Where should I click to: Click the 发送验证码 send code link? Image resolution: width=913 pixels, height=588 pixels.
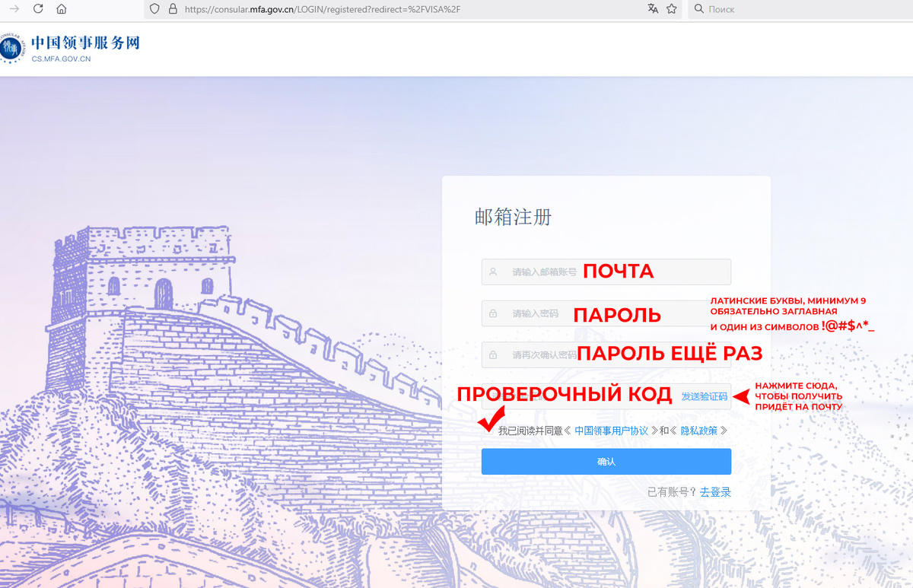(x=705, y=396)
